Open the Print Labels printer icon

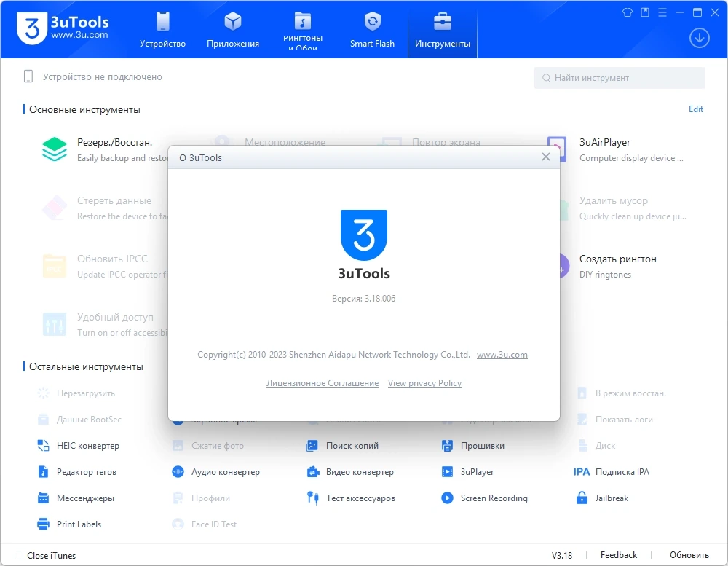pyautogui.click(x=43, y=524)
